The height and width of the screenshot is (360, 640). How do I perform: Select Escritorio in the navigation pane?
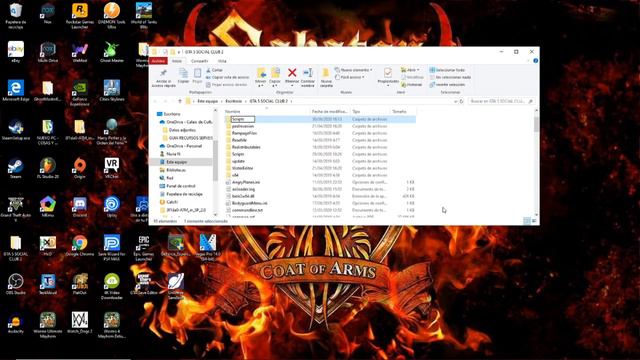[x=171, y=114]
